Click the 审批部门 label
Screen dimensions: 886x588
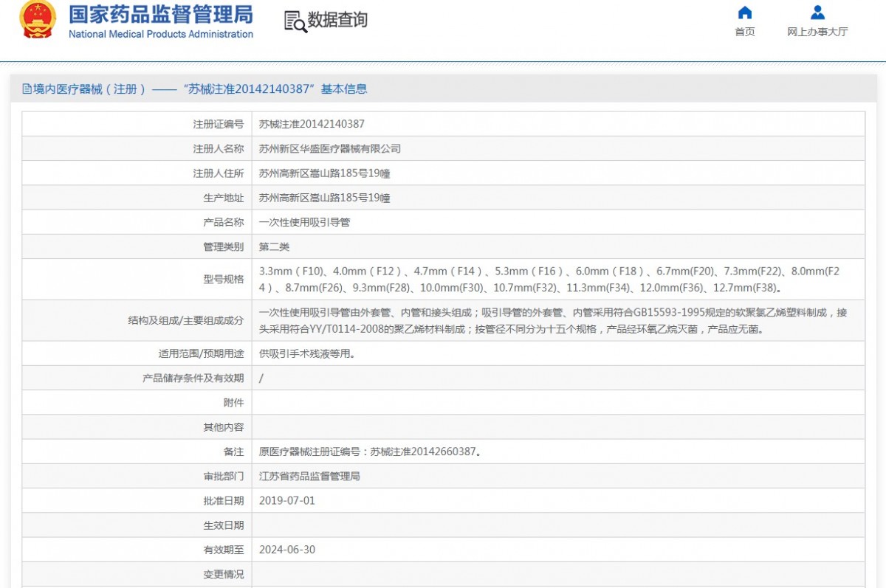(224, 477)
